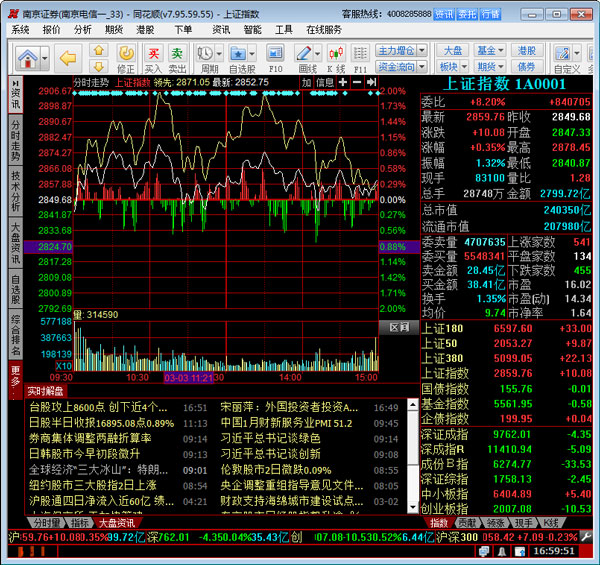This screenshot has height=565, width=600.
Task: Switch to the 分时量 bottom tab
Action: coord(47,523)
